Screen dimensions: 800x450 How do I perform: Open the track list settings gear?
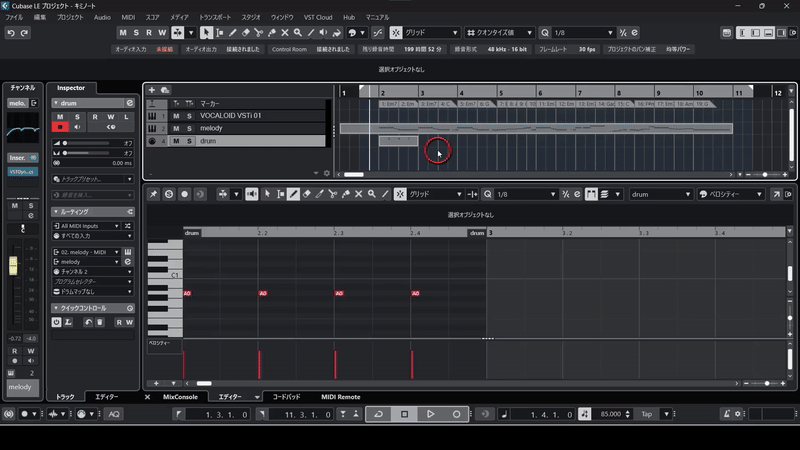pyautogui.click(x=327, y=173)
